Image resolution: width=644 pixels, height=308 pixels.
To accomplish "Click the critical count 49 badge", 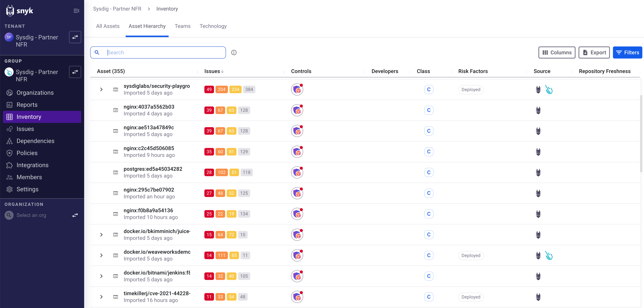I will 209,89.
